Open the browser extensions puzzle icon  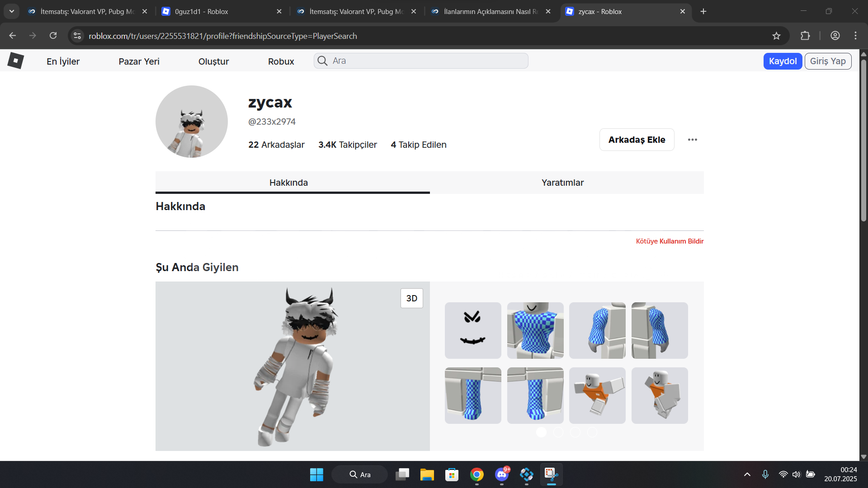(x=805, y=36)
